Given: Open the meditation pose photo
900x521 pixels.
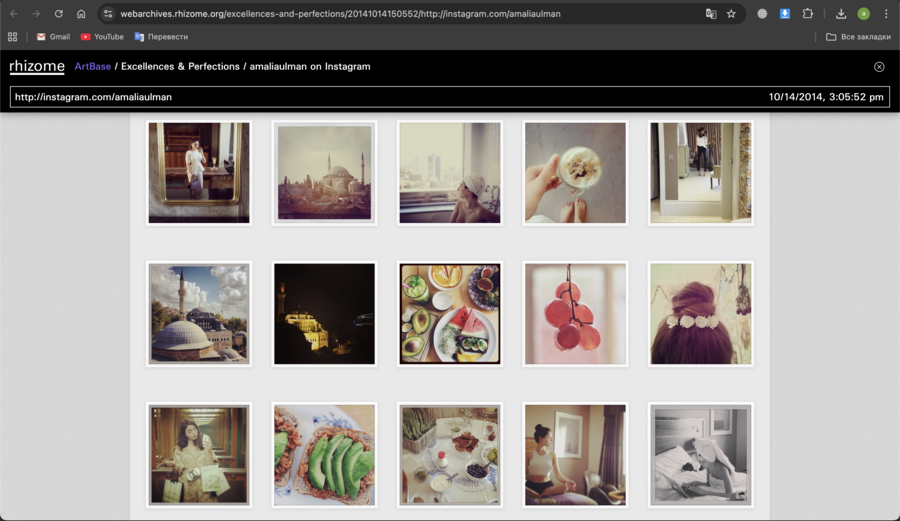Looking at the screenshot, I should (x=575, y=455).
